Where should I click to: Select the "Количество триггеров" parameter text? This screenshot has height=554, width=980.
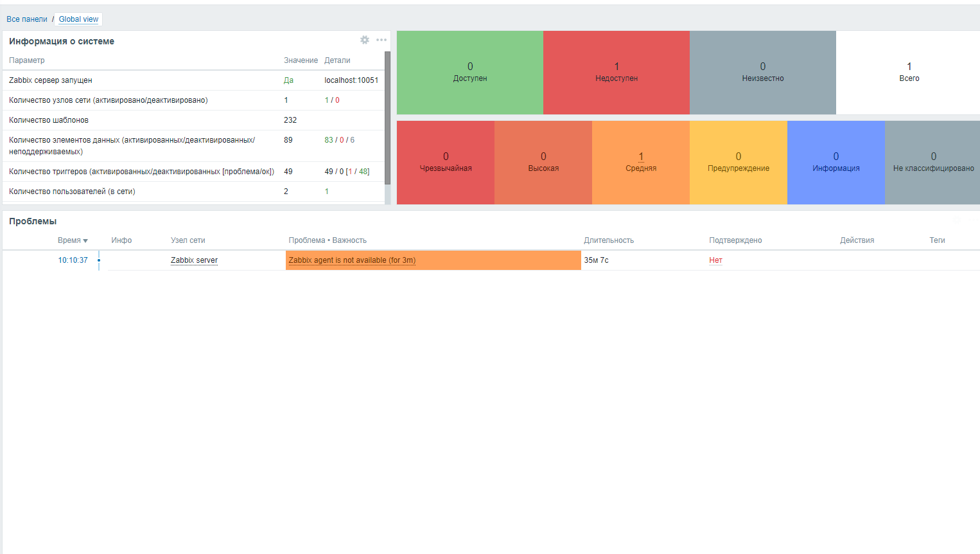point(141,172)
